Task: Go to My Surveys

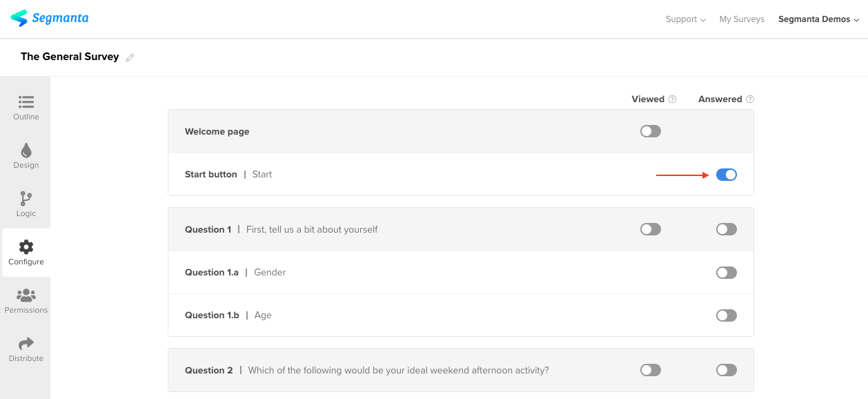Action: [x=742, y=19]
